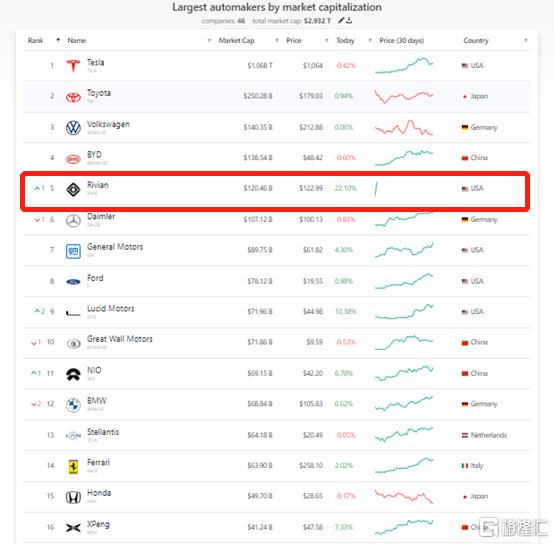Click the General Motors logo
This screenshot has width=554, height=544.
tap(73, 251)
